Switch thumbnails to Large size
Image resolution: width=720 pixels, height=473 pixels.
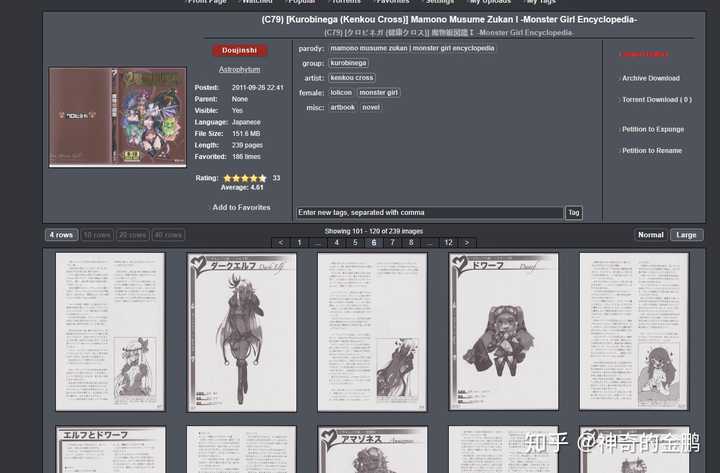(686, 235)
